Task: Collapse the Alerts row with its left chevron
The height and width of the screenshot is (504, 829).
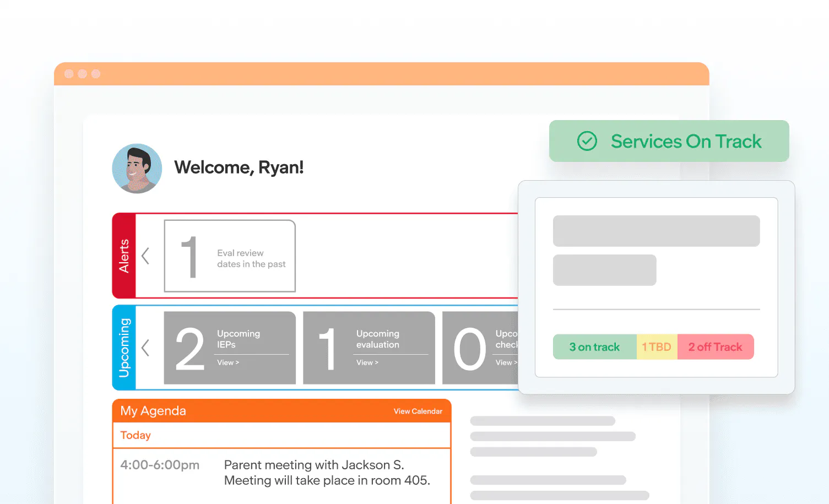Action: pos(145,256)
